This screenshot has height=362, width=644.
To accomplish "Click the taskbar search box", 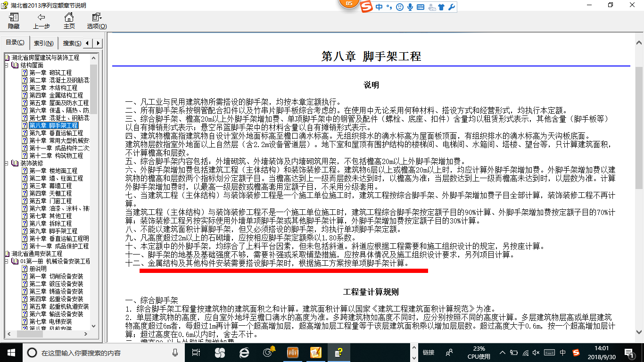I will point(104,352).
